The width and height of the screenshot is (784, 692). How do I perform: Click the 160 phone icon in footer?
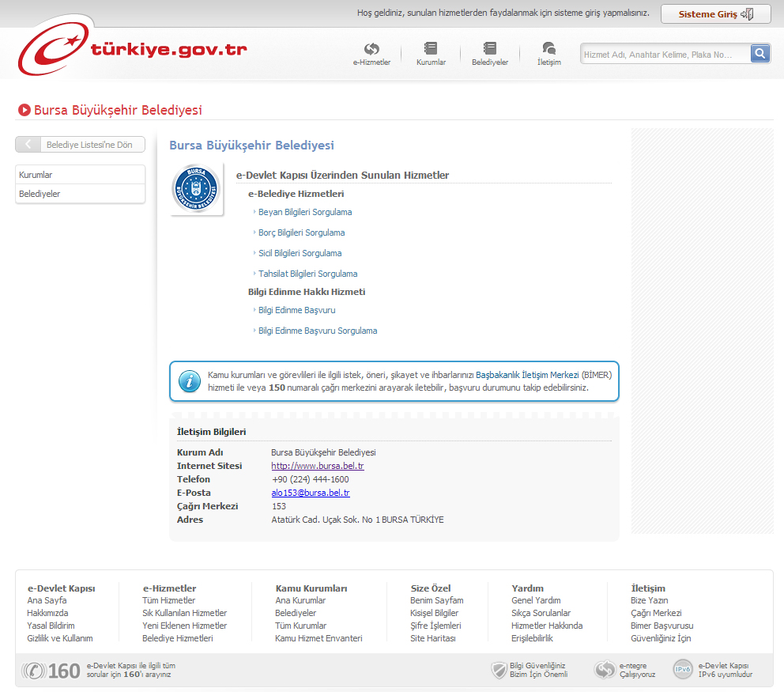click(34, 671)
